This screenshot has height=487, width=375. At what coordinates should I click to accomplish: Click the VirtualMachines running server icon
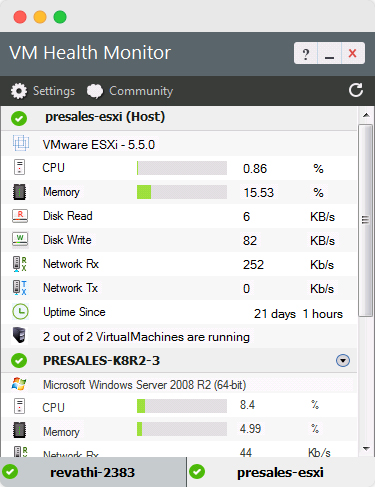tap(19, 335)
